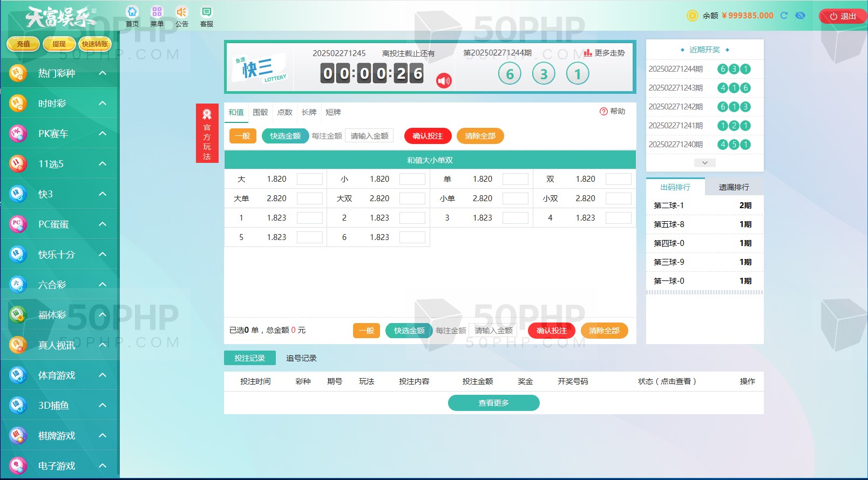
Task: Click the top red 确认投注 button
Action: pos(428,136)
